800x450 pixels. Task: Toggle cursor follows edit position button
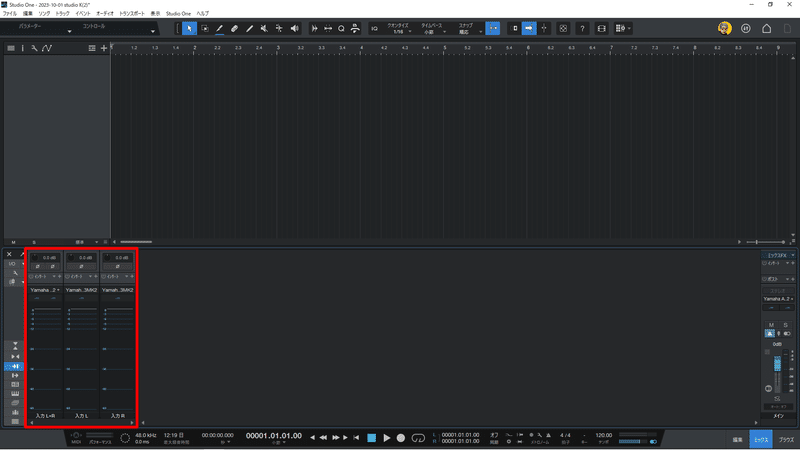(x=544, y=29)
